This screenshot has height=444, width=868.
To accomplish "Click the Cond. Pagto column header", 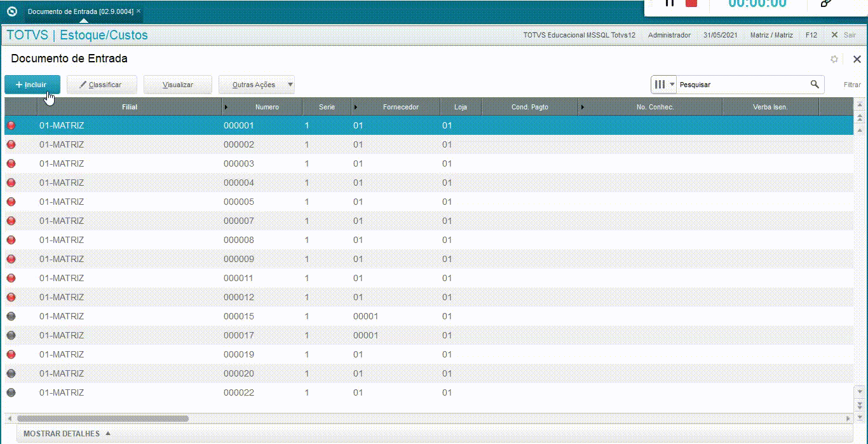I will pos(530,107).
